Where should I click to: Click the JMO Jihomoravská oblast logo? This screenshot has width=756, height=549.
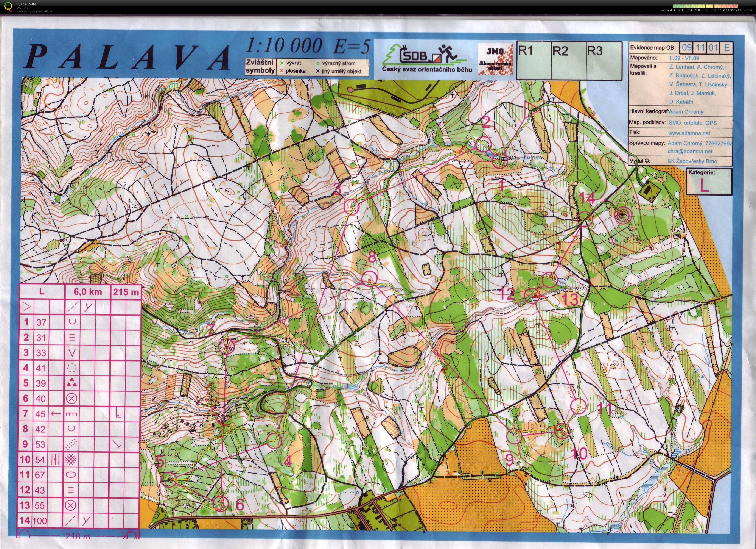click(x=496, y=59)
